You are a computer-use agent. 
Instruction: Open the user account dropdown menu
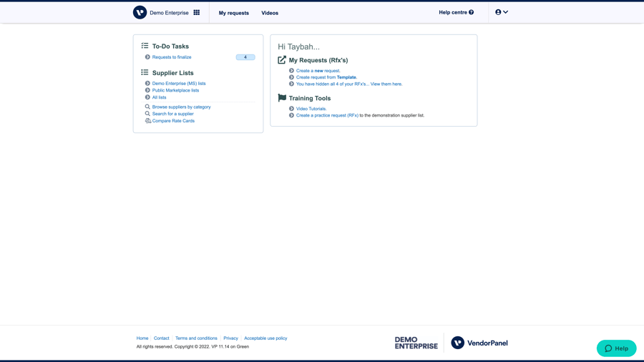(x=502, y=12)
